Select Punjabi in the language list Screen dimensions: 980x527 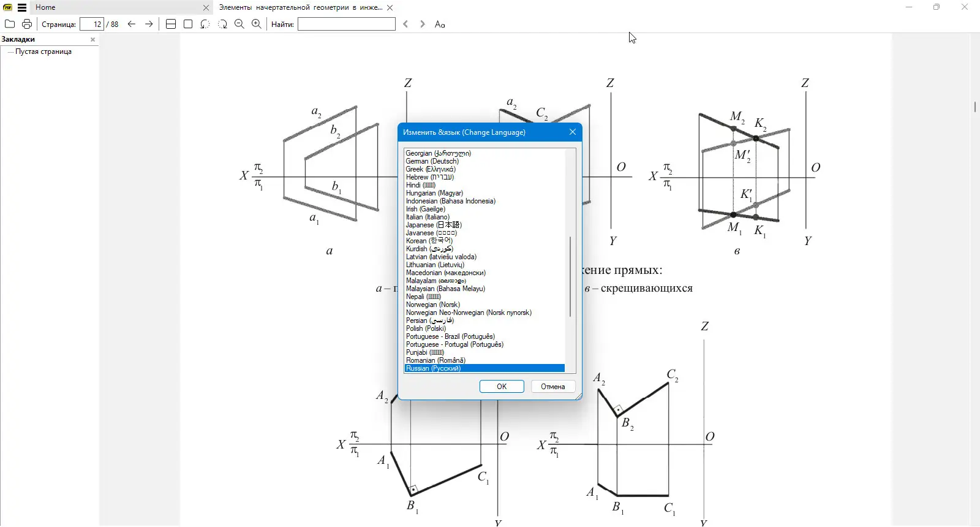pyautogui.click(x=484, y=352)
